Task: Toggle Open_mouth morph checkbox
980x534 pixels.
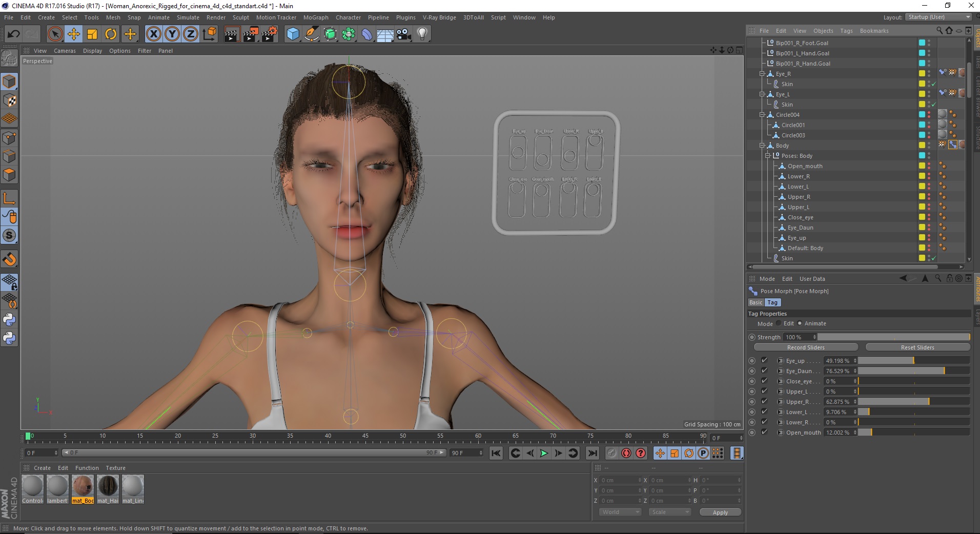Action: click(x=764, y=433)
